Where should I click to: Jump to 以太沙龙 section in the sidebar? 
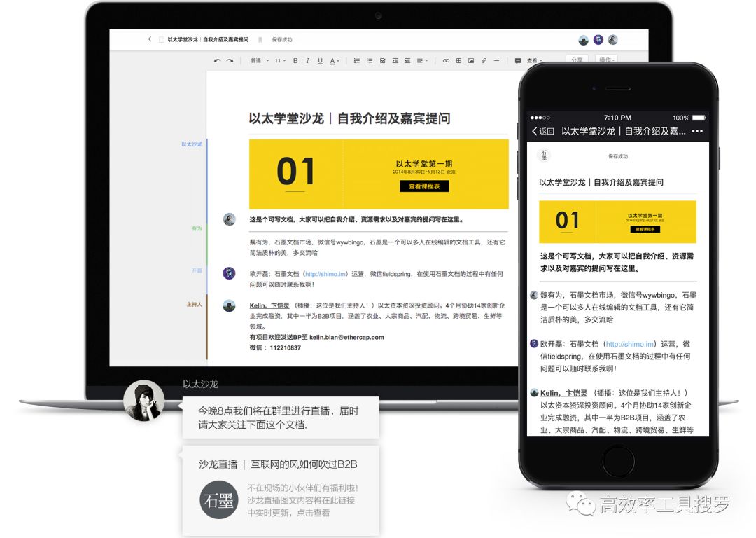click(x=191, y=144)
